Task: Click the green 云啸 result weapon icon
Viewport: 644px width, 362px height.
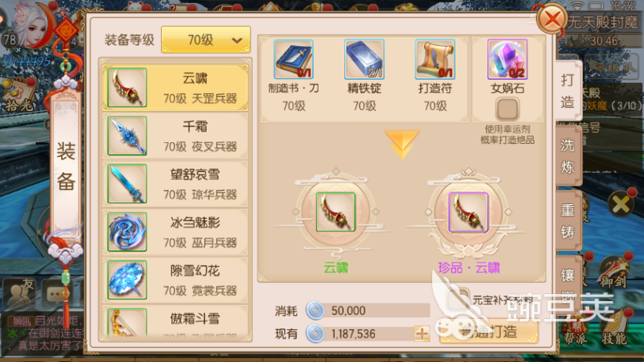Action: pyautogui.click(x=336, y=212)
